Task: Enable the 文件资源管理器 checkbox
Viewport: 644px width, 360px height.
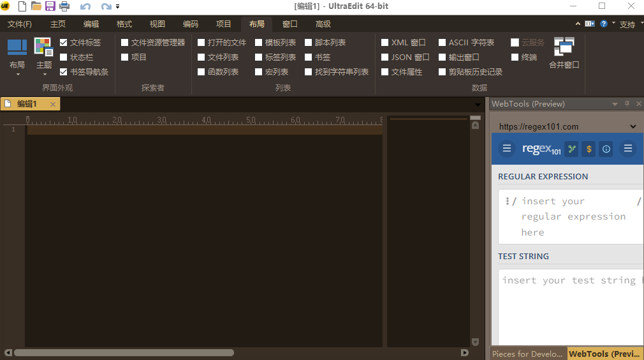Action: pos(124,42)
